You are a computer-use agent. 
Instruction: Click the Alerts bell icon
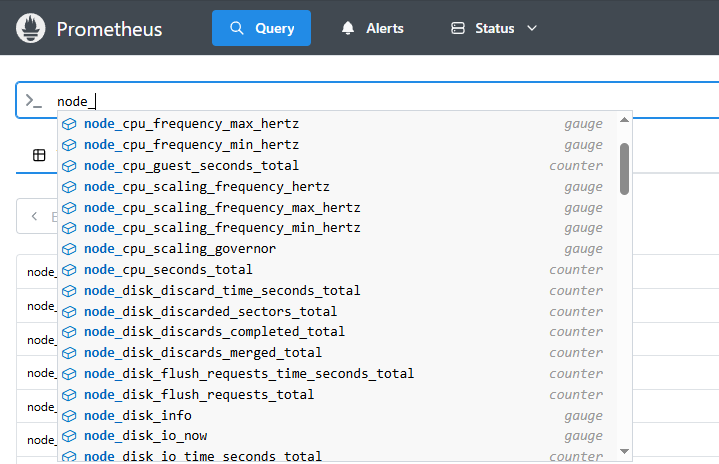pos(348,28)
